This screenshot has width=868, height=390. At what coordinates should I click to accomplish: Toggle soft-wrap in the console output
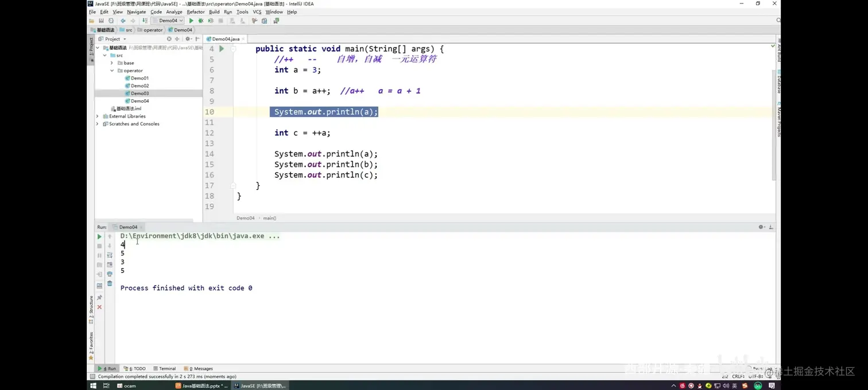(110, 255)
